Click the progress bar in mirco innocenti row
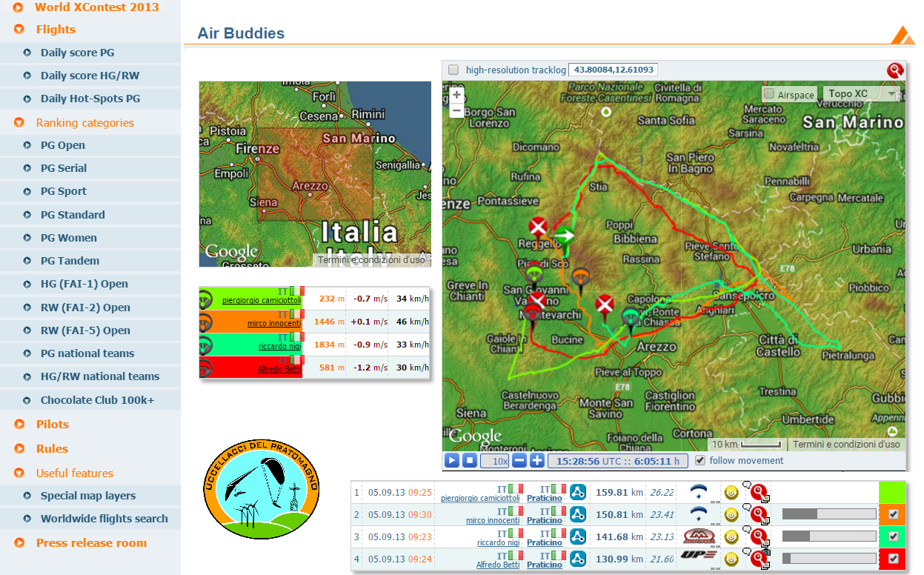This screenshot has height=575, width=924. (829, 514)
